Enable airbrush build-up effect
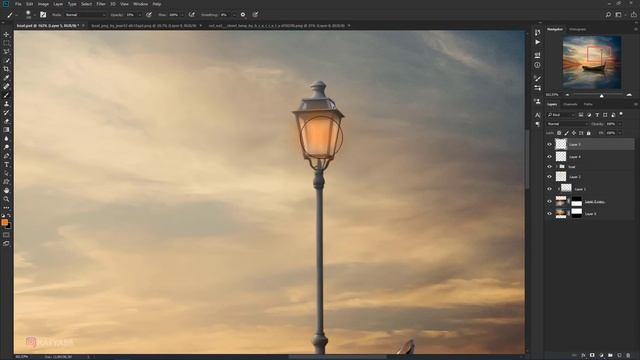Viewport: 640px width, 360px height. coord(191,14)
